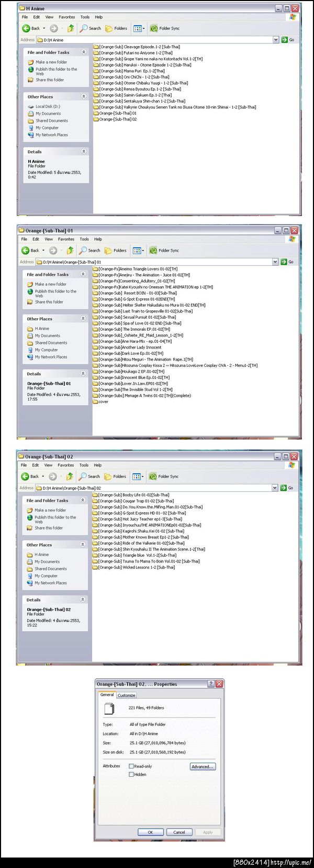Click Folder Sync in Orange-[Sub-Thai] 02 window
Image resolution: width=314 pixels, height=868 pixels.
click(x=164, y=476)
